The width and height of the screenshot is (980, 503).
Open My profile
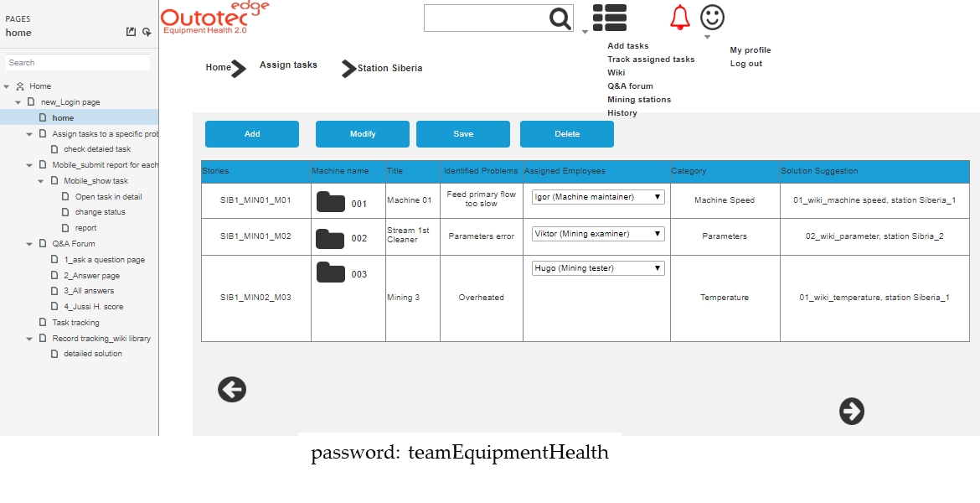tap(750, 50)
